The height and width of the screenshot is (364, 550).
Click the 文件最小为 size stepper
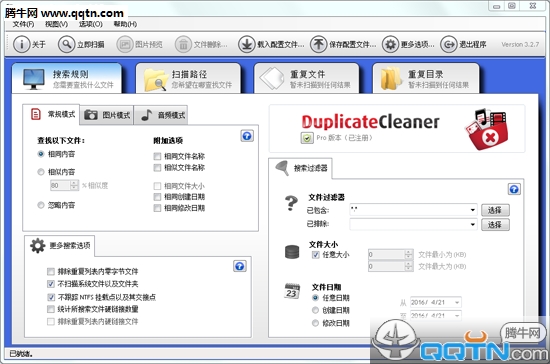click(x=408, y=255)
